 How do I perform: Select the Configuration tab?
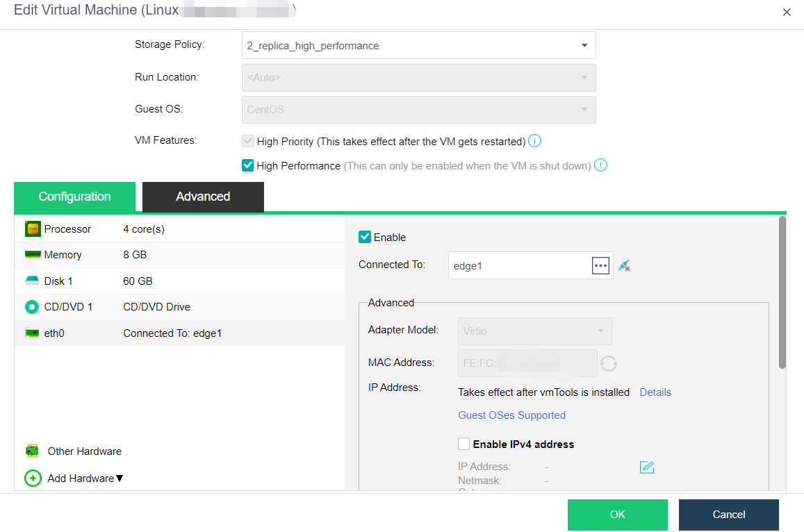[74, 197]
